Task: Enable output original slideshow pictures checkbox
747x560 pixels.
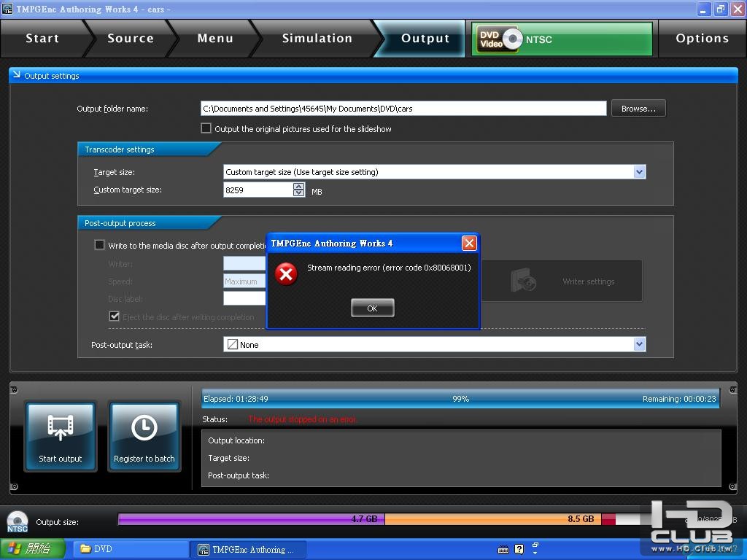Action: (206, 128)
